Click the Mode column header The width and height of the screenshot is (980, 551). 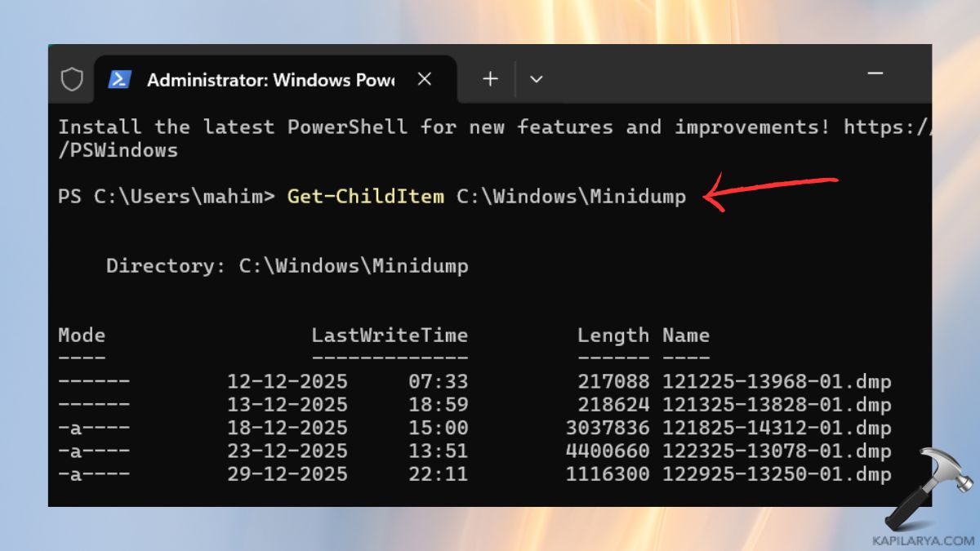pyautogui.click(x=81, y=335)
